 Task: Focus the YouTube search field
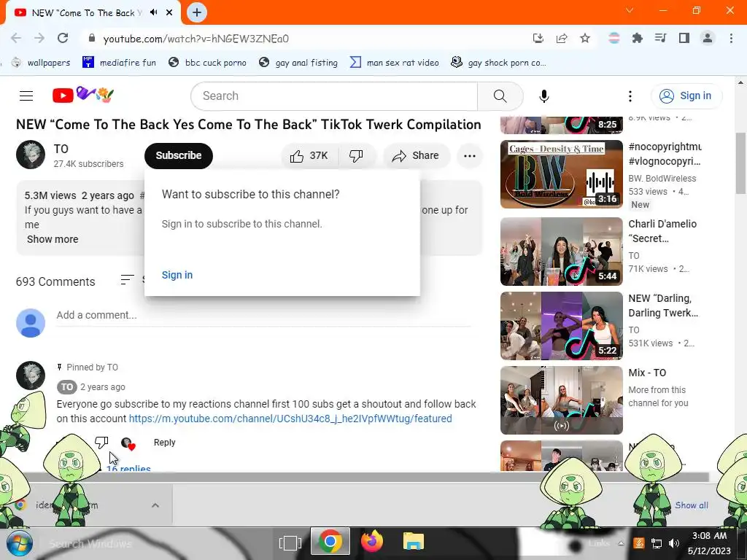point(334,96)
